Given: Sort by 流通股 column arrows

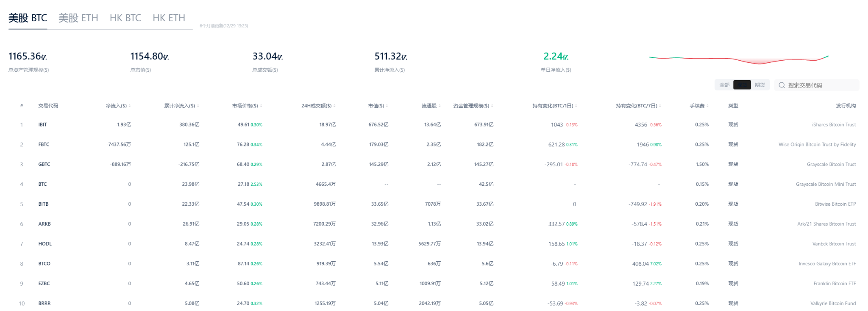Looking at the screenshot, I should point(440,106).
